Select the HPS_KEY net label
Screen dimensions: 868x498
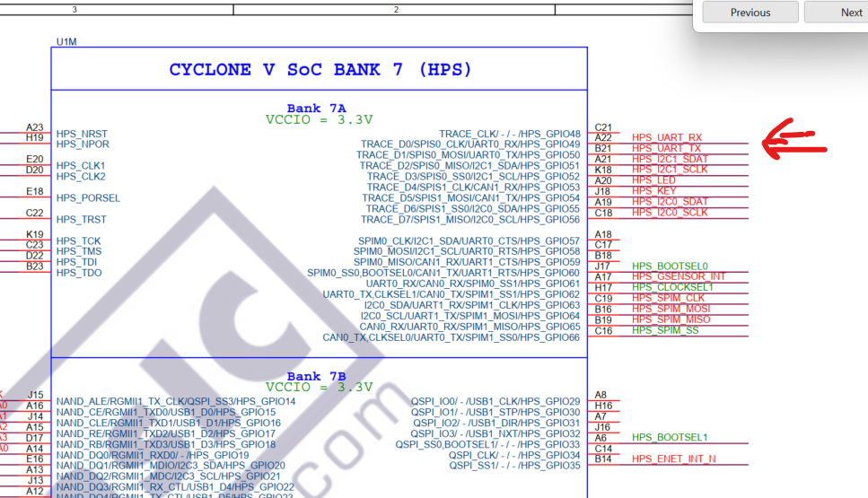(x=653, y=191)
